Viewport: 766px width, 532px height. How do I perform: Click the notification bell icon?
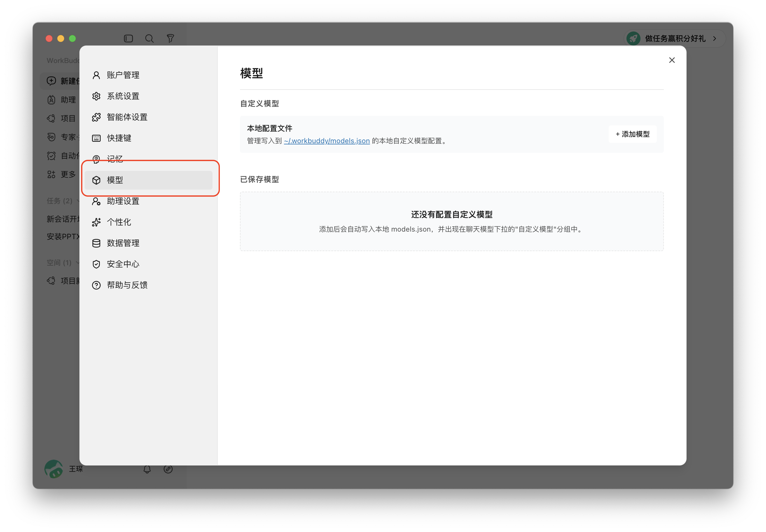147,469
